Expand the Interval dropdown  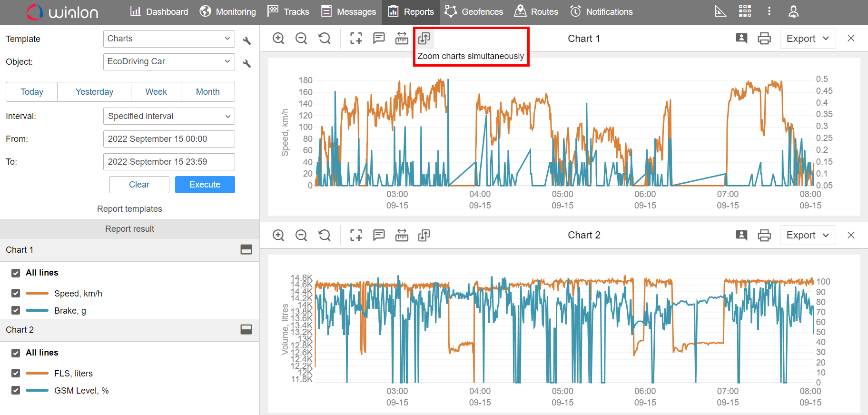tap(169, 116)
